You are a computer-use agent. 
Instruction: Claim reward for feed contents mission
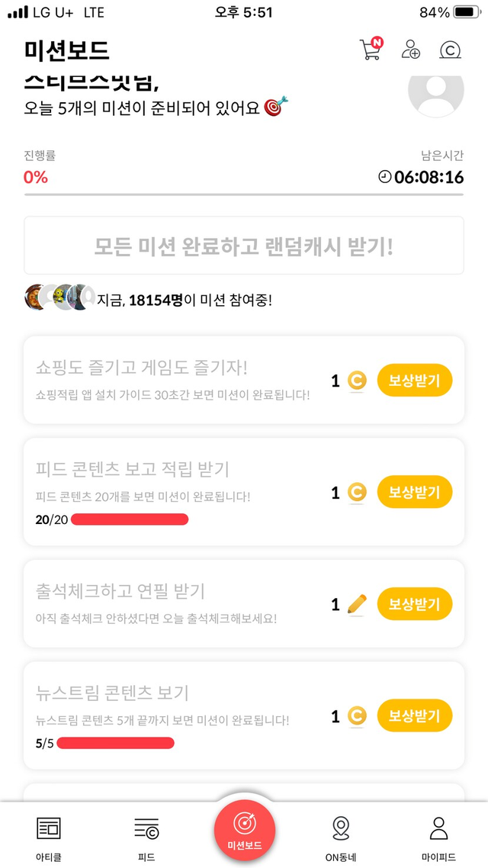414,492
